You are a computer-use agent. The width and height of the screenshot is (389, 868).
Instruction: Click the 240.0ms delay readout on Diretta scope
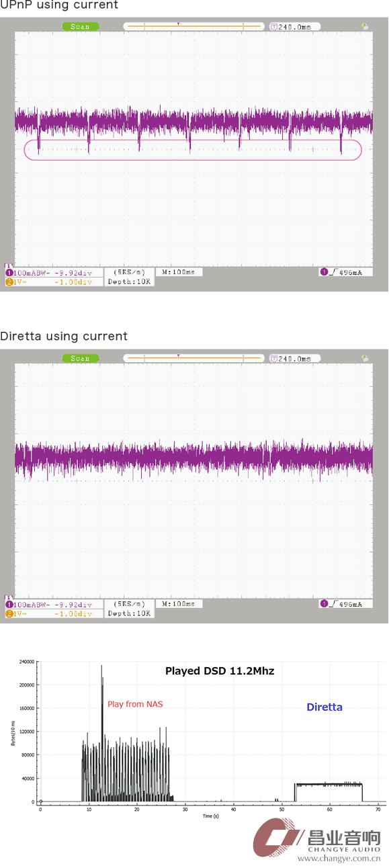291,358
